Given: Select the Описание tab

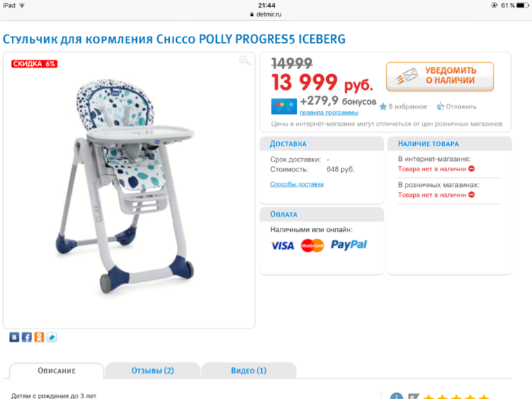Looking at the screenshot, I should [x=57, y=371].
